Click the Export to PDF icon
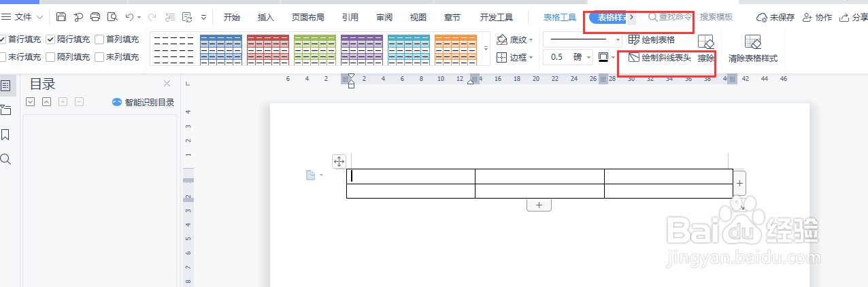Viewport: 868px width, 287px height. [x=78, y=16]
